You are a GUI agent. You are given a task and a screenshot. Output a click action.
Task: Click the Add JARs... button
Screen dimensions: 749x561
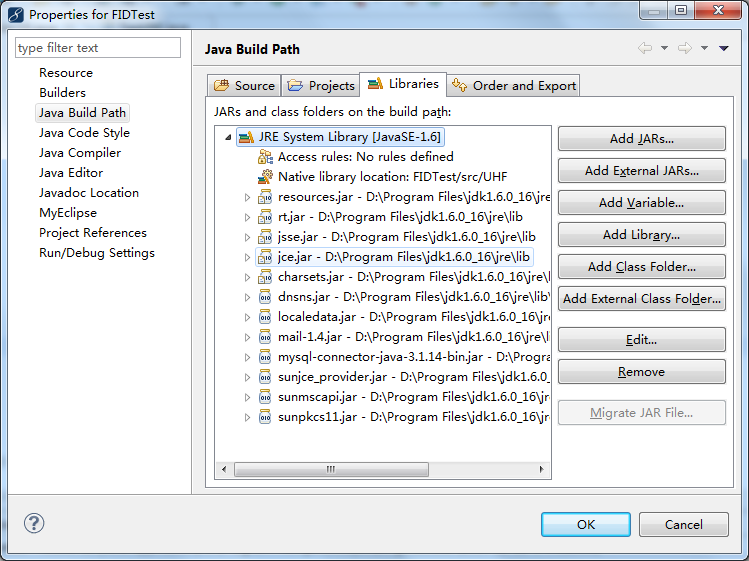(x=642, y=139)
